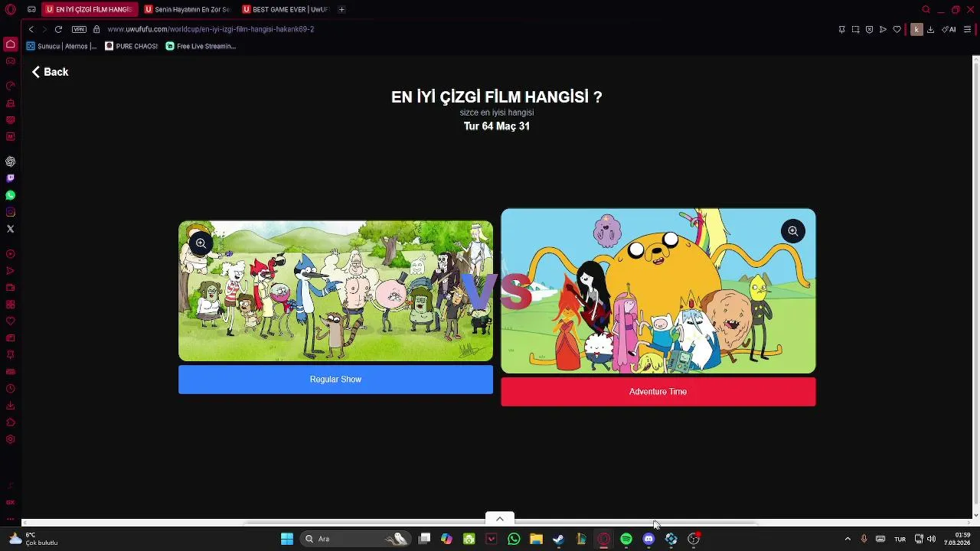Switch to 'BEST GAME EVER | UwUF' tab
Screen dimensions: 980x551
pyautogui.click(x=286, y=9)
